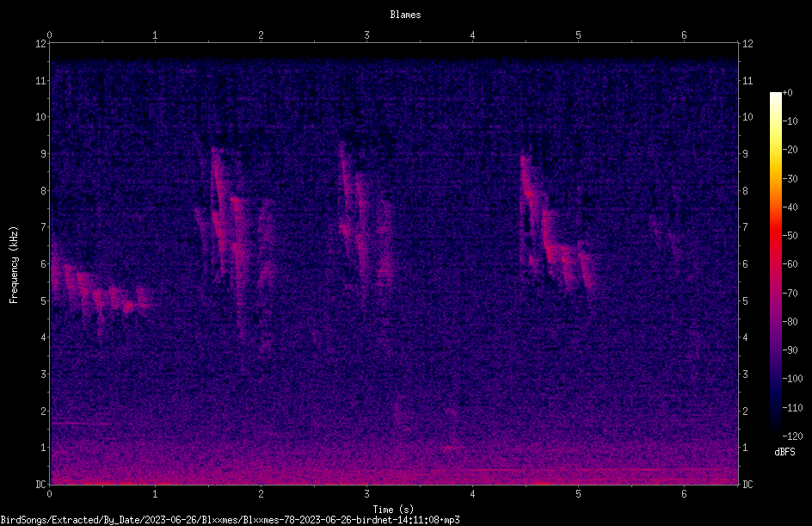Image resolution: width=812 pixels, height=526 pixels.
Task: Click the '-90' colorbar scale value
Action: coord(790,350)
